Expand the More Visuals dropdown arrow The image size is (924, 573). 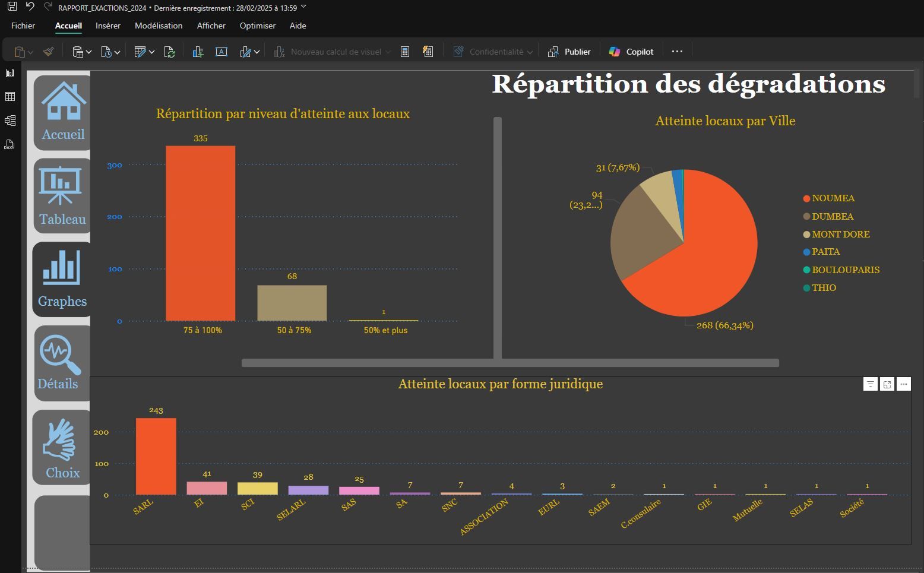pos(257,52)
